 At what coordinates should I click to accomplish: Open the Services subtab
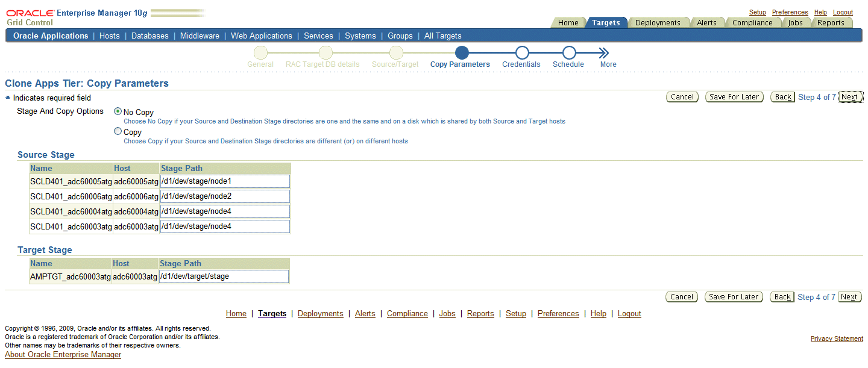318,36
